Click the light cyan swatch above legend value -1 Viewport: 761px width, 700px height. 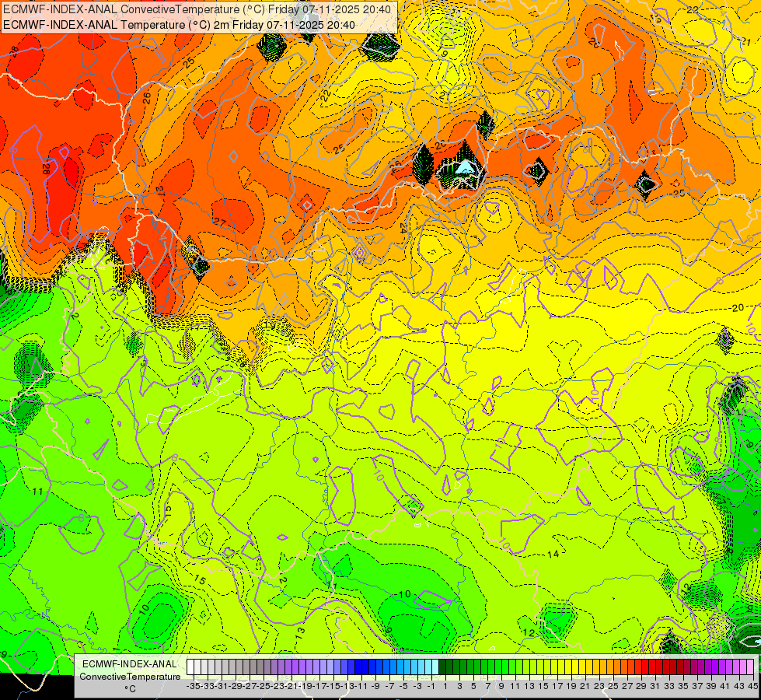click(x=435, y=667)
